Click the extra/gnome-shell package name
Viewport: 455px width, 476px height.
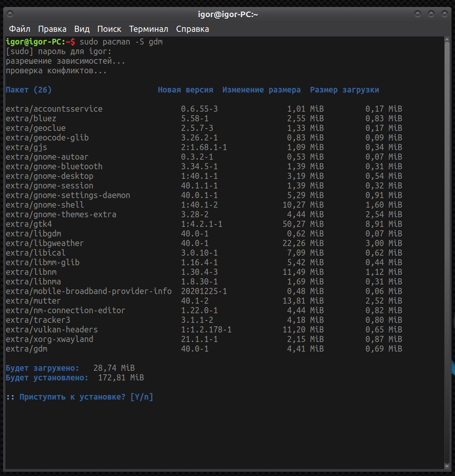pyautogui.click(x=45, y=205)
